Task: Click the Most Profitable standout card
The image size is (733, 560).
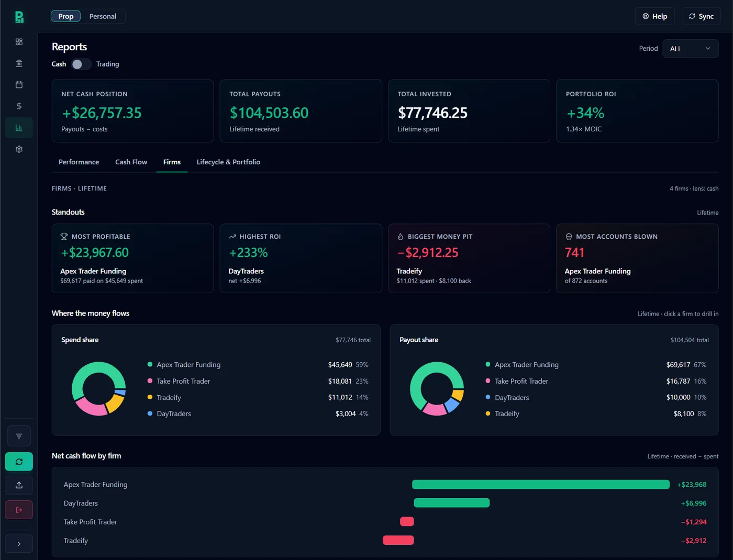Action: coord(132,259)
